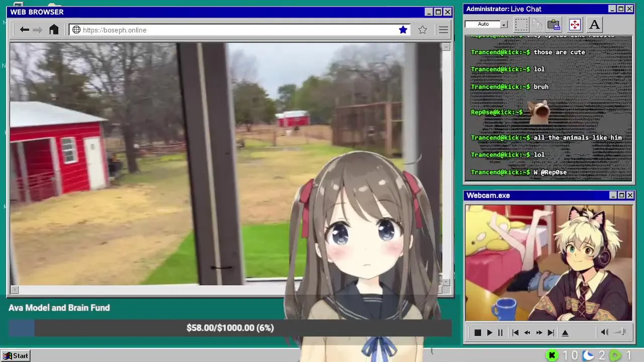Click 'all the animals like him' message
This screenshot has height=362, width=644.
[578, 138]
